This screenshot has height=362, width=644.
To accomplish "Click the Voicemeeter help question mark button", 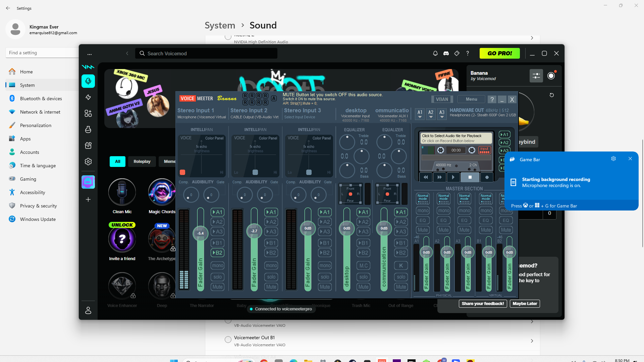I will pos(492,100).
